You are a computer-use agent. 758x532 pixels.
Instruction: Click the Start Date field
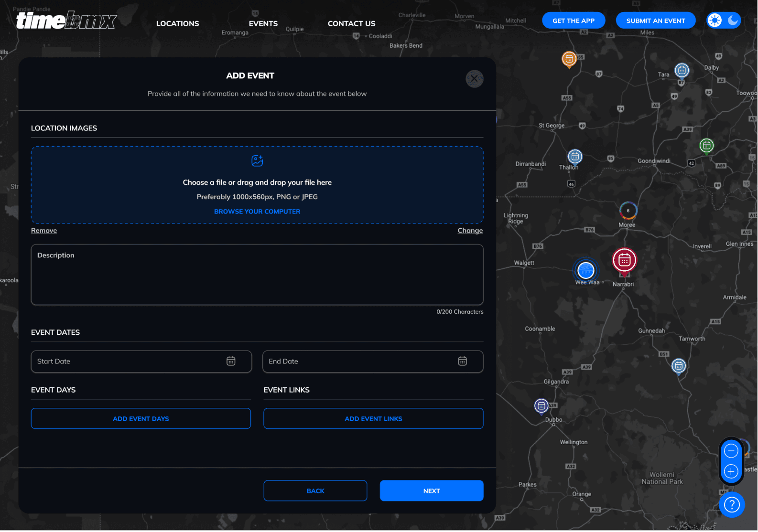pos(141,362)
